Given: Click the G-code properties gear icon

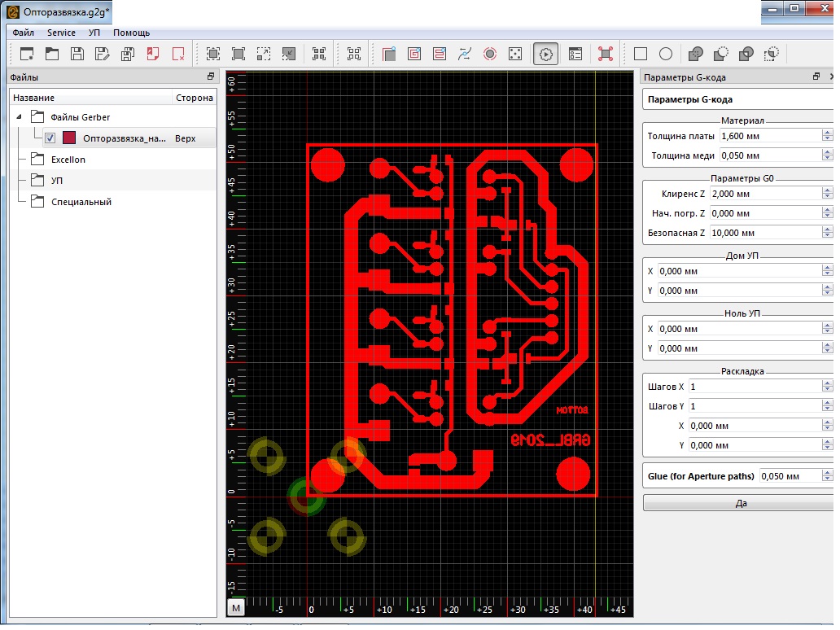Looking at the screenshot, I should tap(545, 55).
